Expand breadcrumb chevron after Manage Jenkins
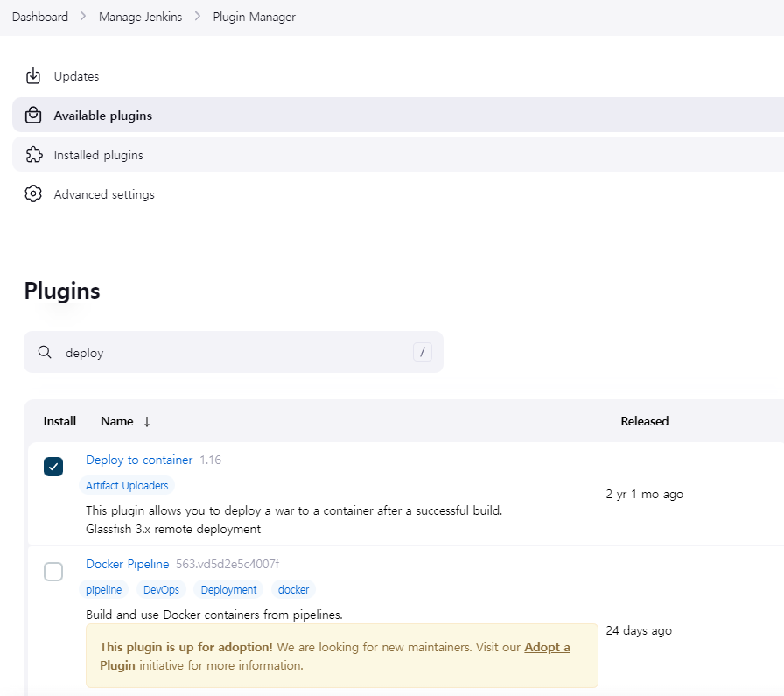 click(198, 17)
